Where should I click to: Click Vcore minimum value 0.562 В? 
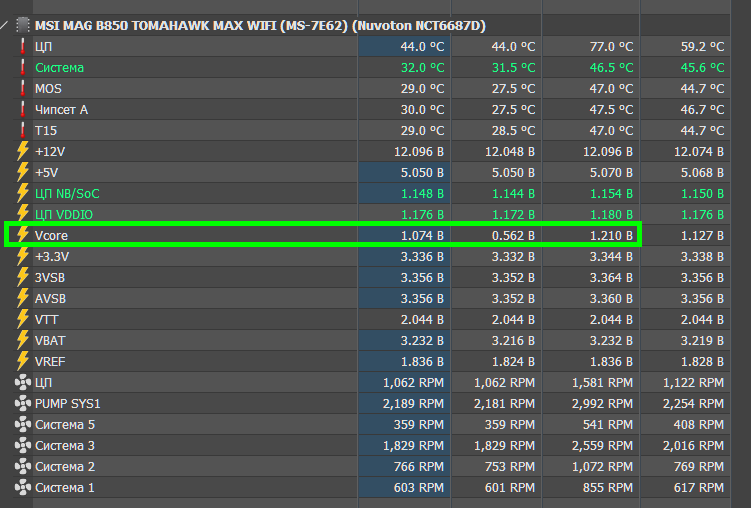(x=513, y=236)
